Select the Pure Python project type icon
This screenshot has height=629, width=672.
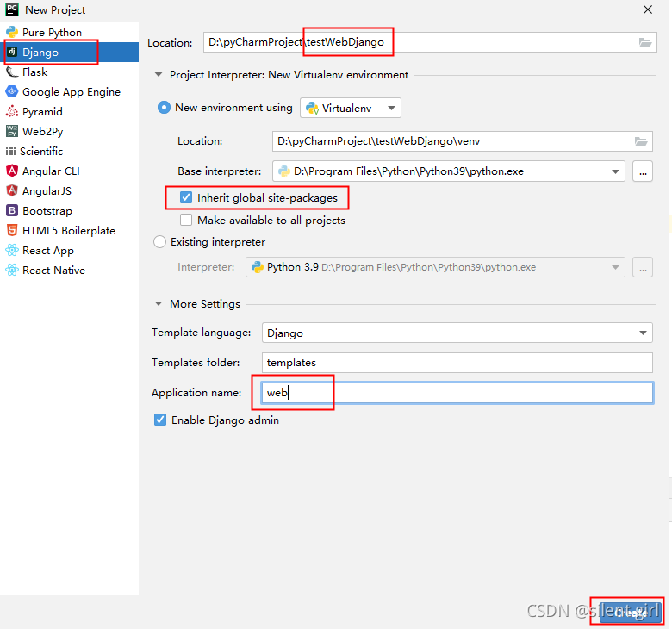tap(11, 32)
